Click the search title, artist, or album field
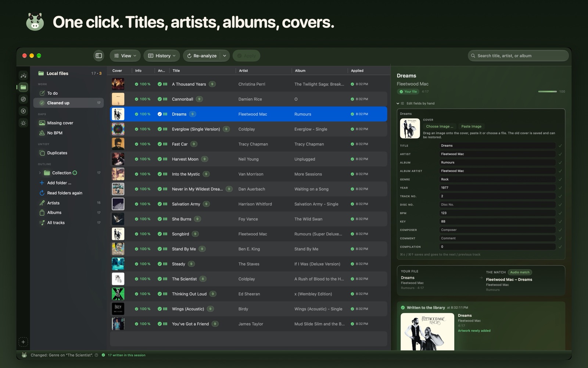The height and width of the screenshot is (368, 588). click(x=518, y=56)
